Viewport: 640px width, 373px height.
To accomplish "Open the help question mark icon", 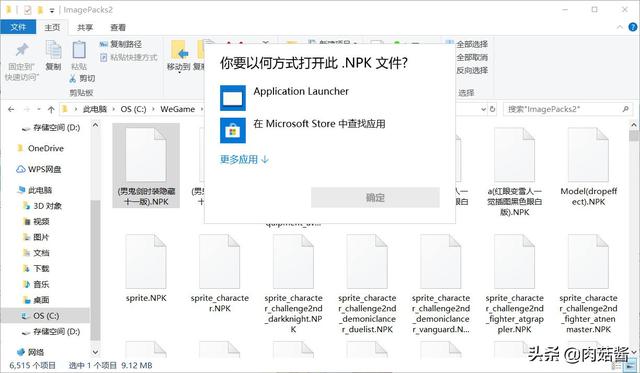I will coord(633,27).
